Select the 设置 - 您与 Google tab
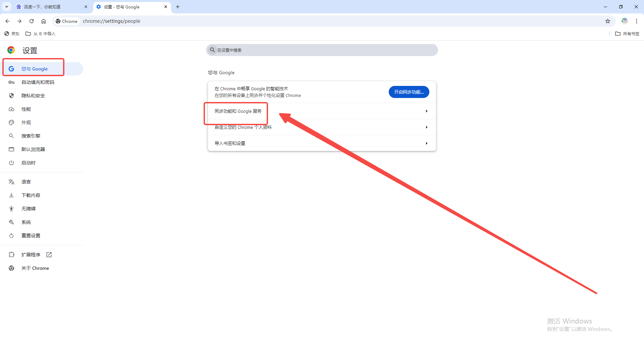This screenshot has height=349, width=644. click(132, 7)
